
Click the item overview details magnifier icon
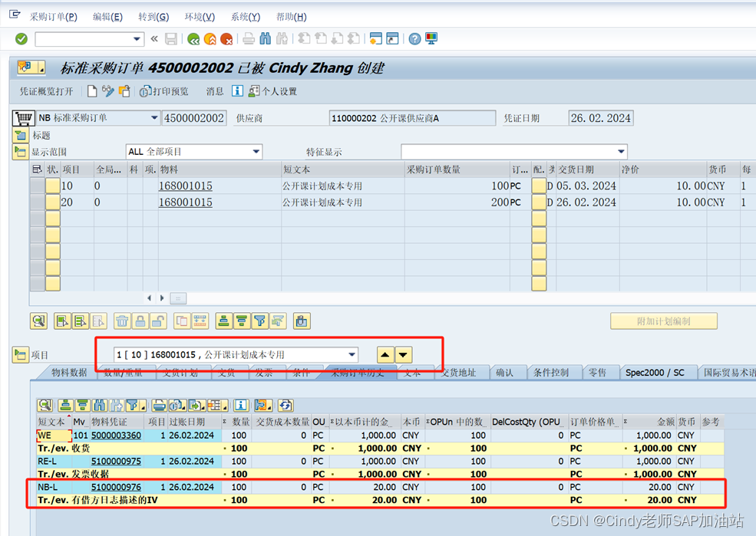[38, 321]
